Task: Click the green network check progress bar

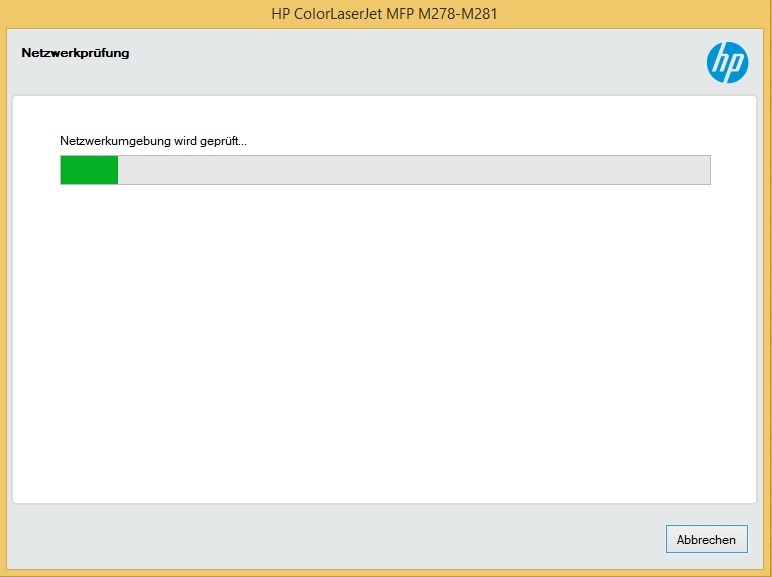Action: [x=385, y=170]
